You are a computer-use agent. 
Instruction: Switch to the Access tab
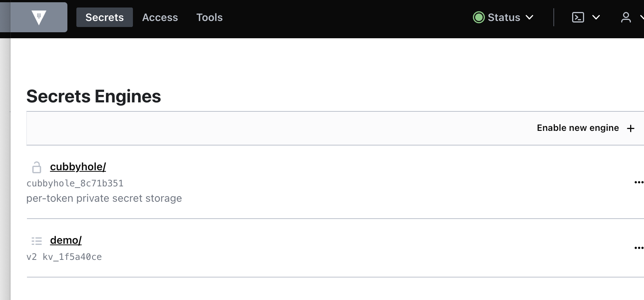(160, 17)
